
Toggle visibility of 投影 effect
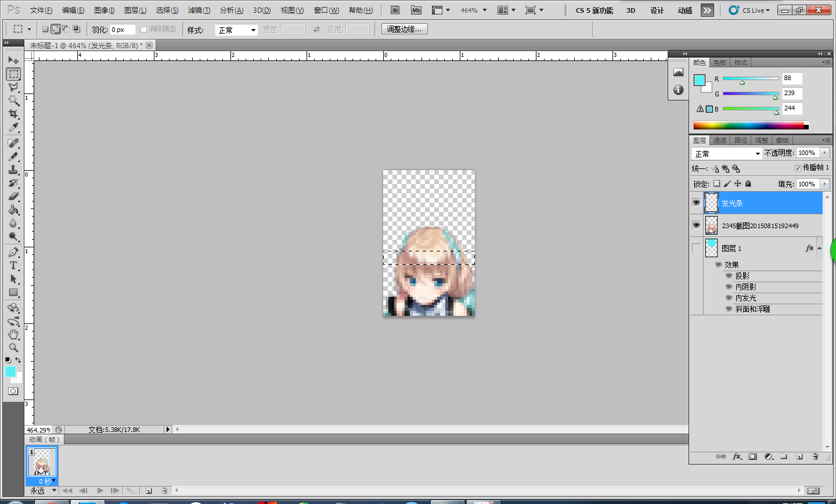click(729, 276)
